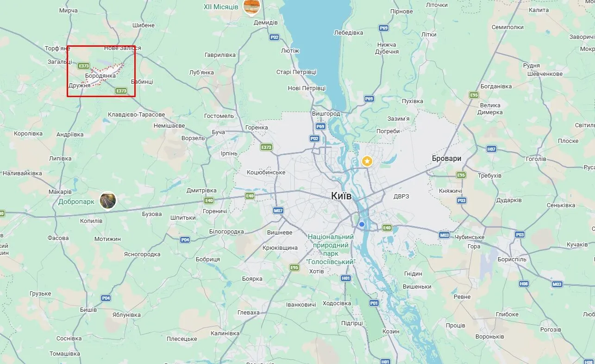Click the Добропарк photo marker
This screenshot has width=595, height=364.
[x=108, y=200]
